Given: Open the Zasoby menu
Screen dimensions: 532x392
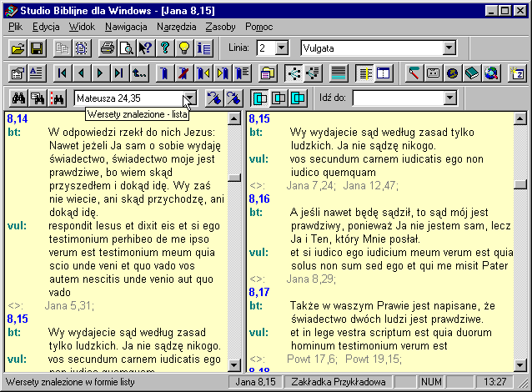Looking at the screenshot, I should (220, 27).
